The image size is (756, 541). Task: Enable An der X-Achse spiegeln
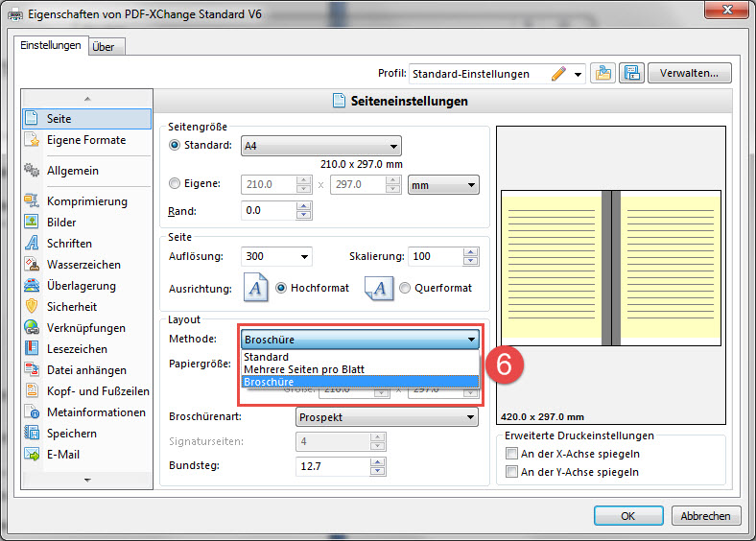pos(511,454)
